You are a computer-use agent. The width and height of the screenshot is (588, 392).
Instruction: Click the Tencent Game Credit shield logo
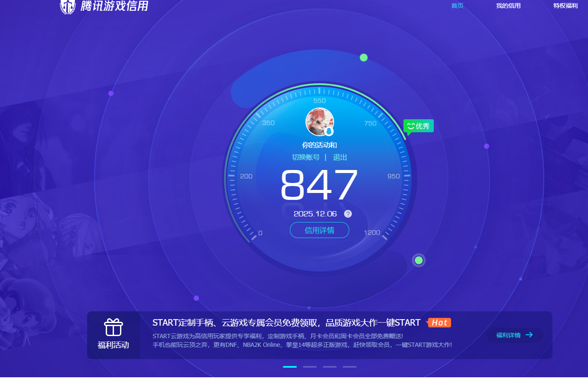[x=68, y=7]
